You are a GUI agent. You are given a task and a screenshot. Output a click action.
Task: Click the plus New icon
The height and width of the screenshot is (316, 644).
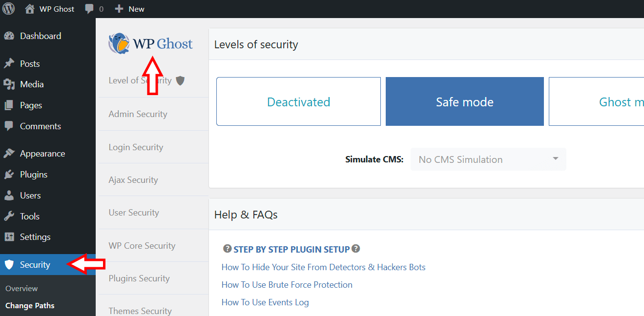(x=119, y=9)
